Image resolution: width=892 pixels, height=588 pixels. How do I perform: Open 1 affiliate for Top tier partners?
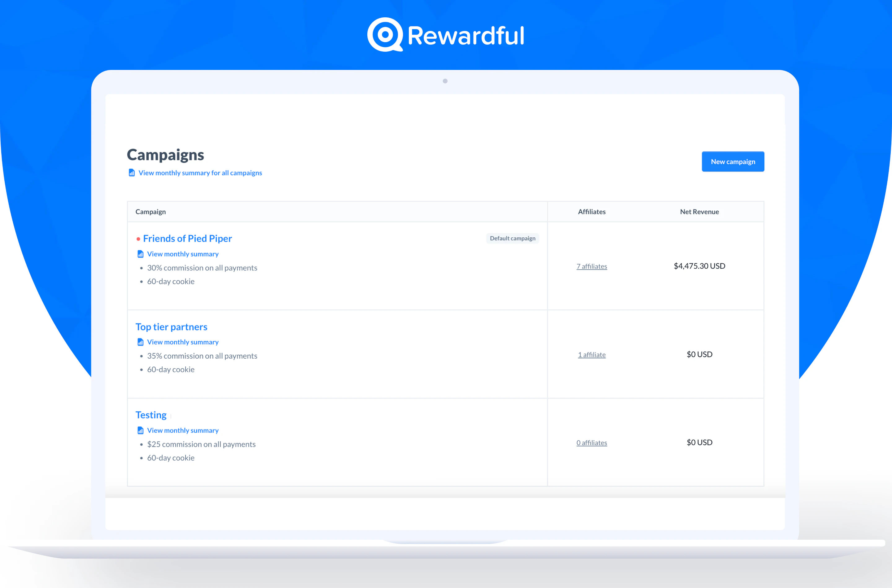tap(591, 354)
